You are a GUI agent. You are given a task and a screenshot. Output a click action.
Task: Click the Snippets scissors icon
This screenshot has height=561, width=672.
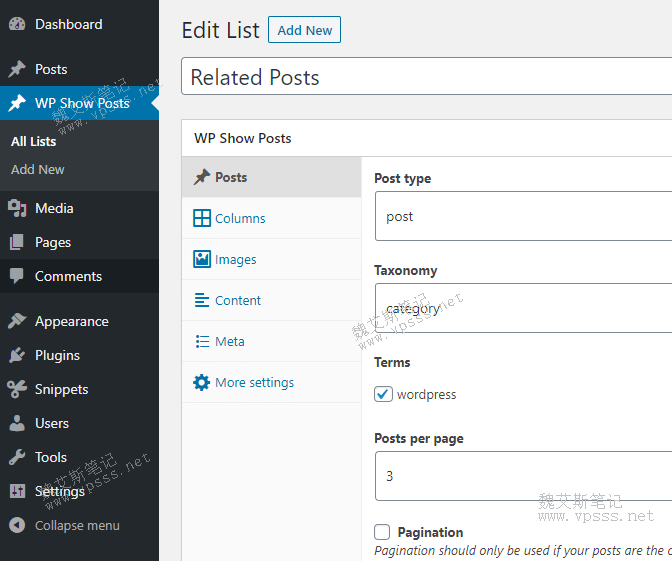tap(17, 389)
